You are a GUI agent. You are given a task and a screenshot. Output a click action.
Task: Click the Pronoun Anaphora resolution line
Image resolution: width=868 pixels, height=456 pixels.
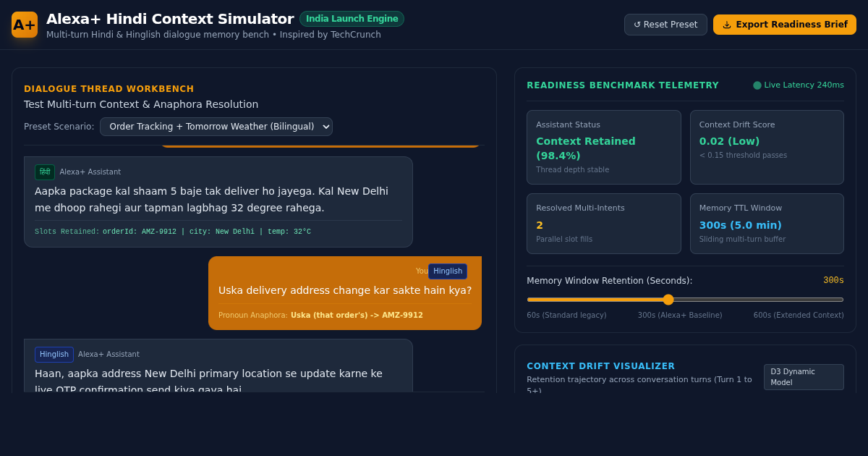pos(320,316)
